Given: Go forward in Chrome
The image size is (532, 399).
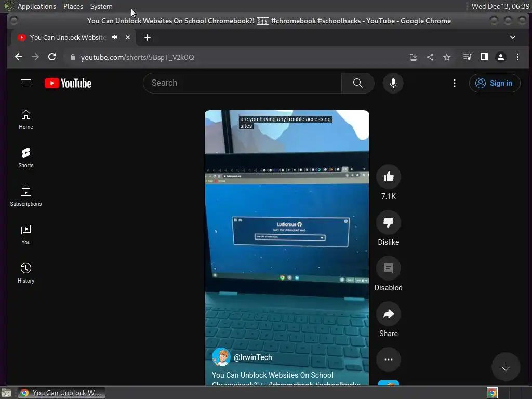Looking at the screenshot, I should coord(35,57).
